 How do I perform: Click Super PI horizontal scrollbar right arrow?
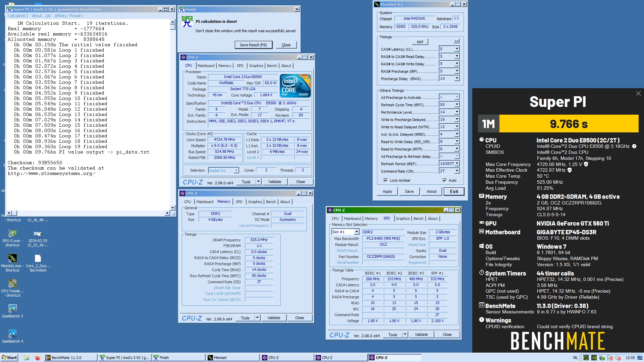pos(167,213)
